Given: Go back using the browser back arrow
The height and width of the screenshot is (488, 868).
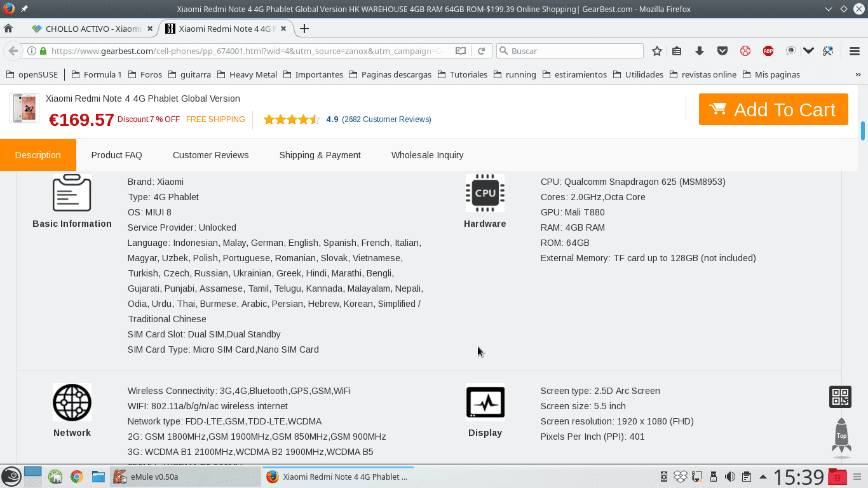Looking at the screenshot, I should coord(13,51).
